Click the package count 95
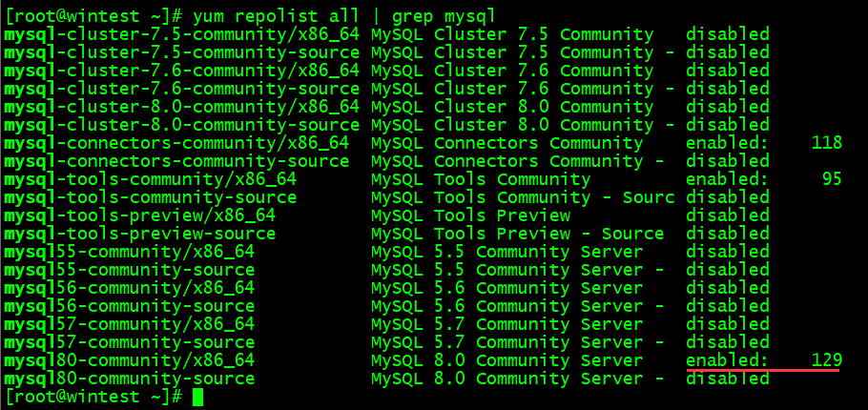The image size is (868, 410). (831, 179)
